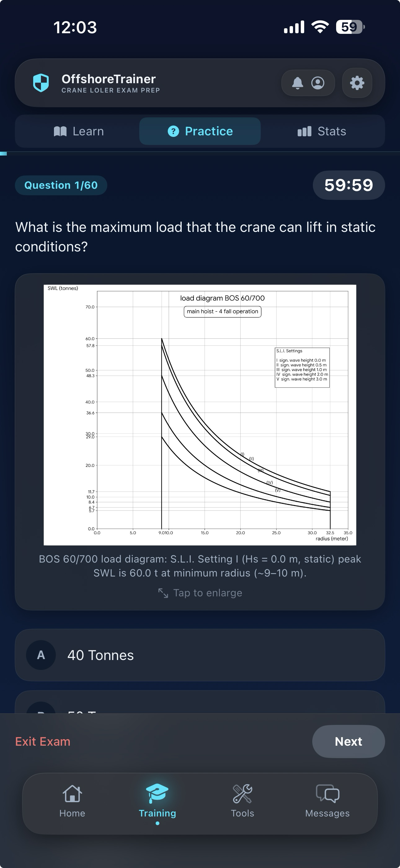Screen dimensions: 400x868
Task: Switch to the Learn tab
Action: coord(79,131)
